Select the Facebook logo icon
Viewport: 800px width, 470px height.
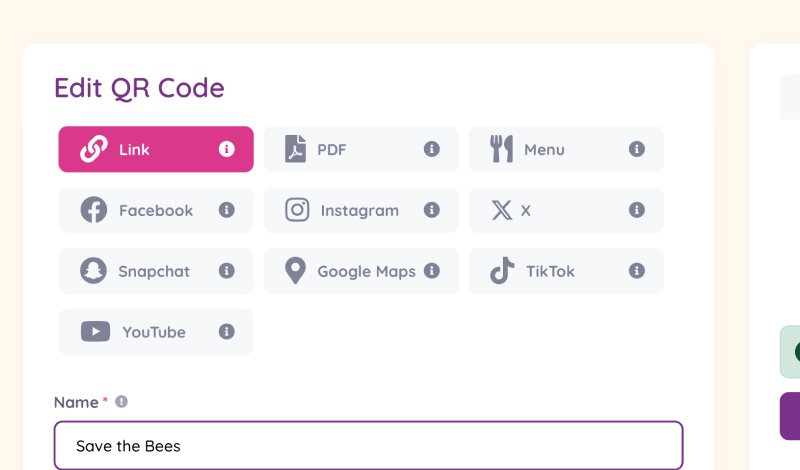point(94,210)
